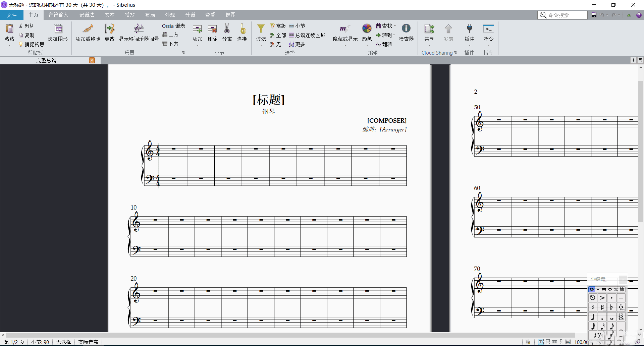Choose the quarter note on the keypad
644x346 pixels.
coord(593,317)
